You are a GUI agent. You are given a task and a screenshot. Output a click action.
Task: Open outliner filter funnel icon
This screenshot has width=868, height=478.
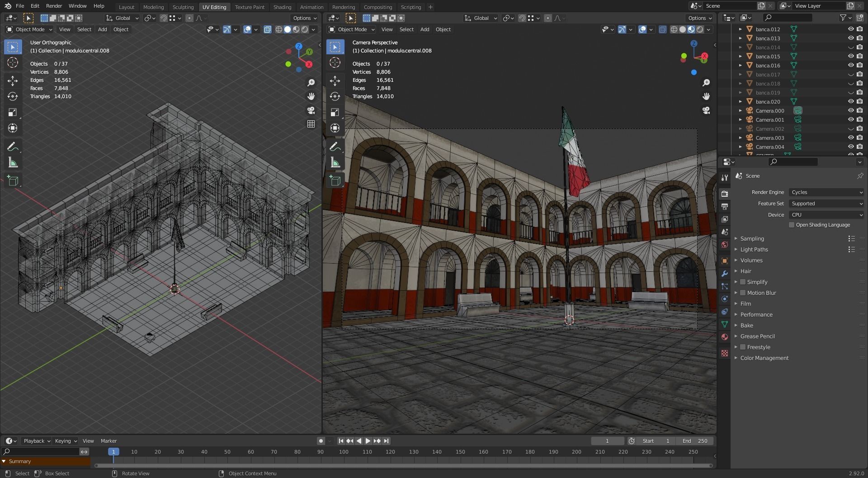point(843,18)
